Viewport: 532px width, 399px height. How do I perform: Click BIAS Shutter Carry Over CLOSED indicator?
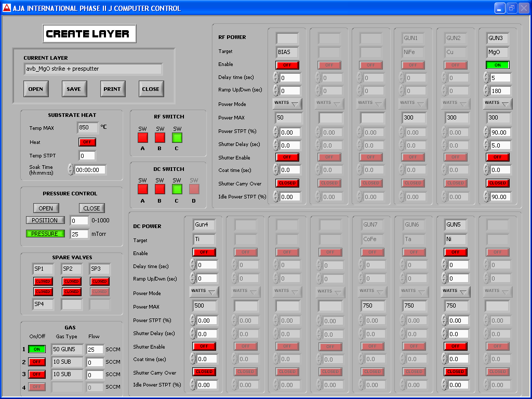point(287,183)
